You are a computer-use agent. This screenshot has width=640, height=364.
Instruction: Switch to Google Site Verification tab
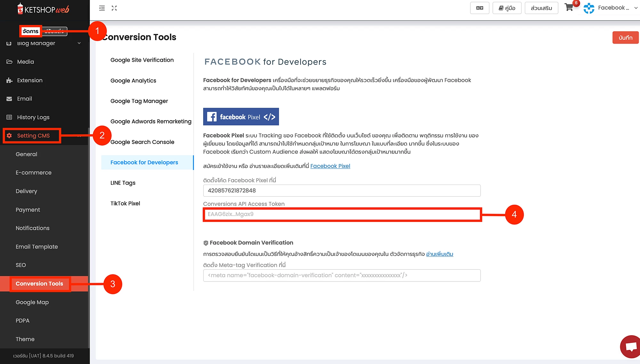coord(142,60)
